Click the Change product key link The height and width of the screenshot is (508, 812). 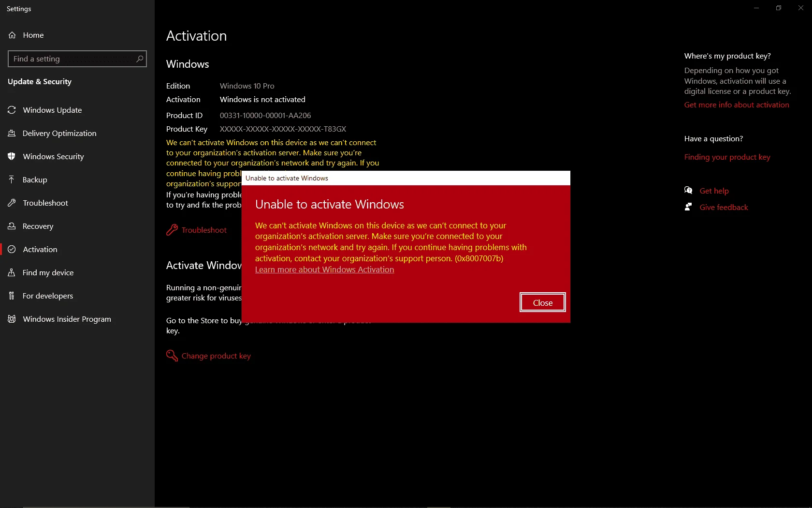216,356
